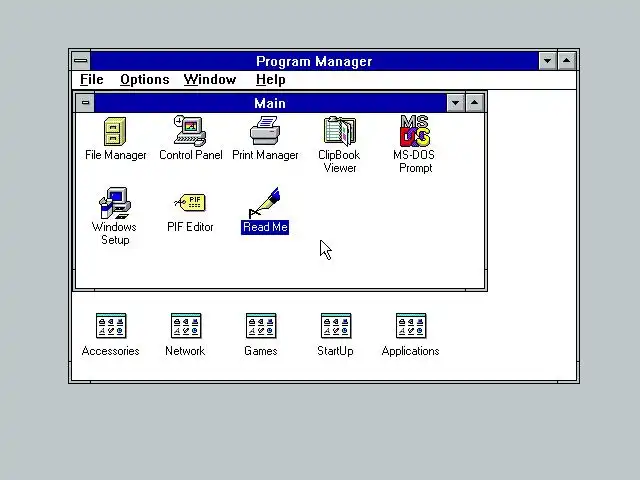Open the Window menu

coord(210,80)
